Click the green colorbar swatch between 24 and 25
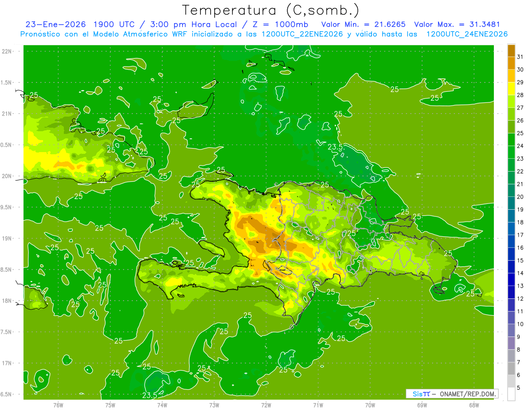Viewport: 532px width, 411px height. click(x=511, y=140)
